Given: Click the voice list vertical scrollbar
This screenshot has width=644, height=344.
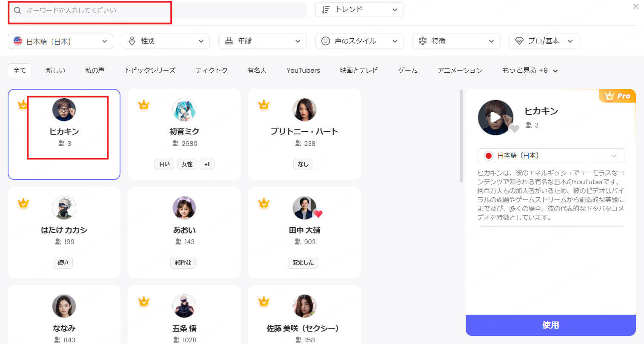Looking at the screenshot, I should click(x=461, y=136).
